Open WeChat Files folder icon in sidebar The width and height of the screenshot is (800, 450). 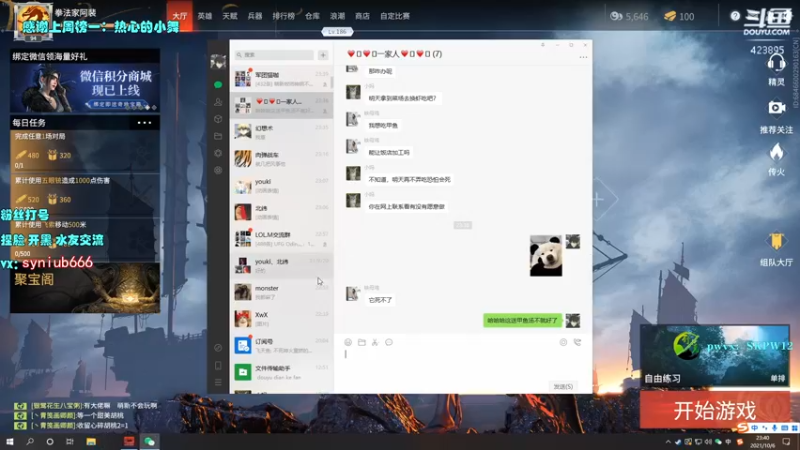click(x=218, y=136)
